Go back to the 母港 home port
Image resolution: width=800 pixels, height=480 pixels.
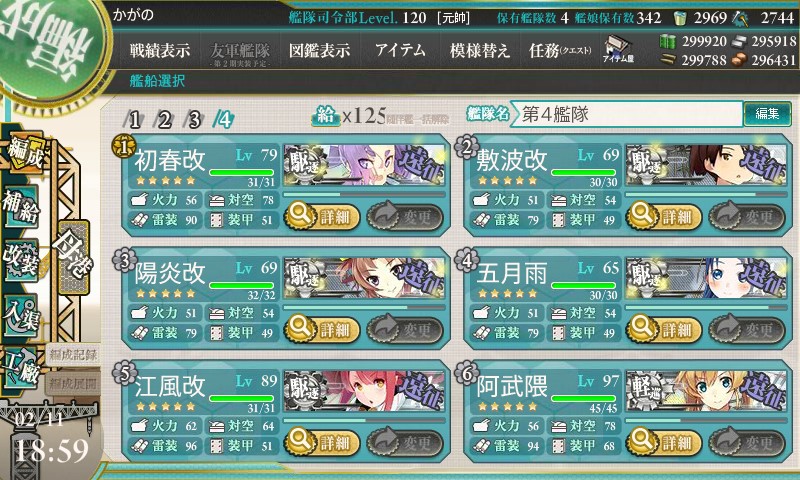[72, 257]
